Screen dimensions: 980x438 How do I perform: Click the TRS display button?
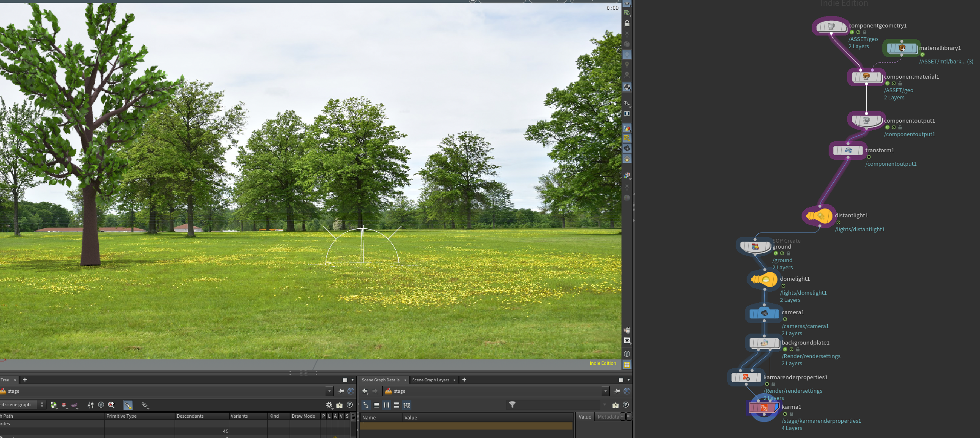click(x=407, y=405)
